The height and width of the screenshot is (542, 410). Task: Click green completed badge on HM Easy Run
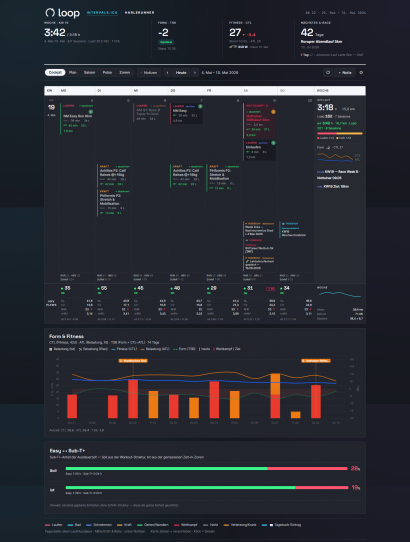coord(91,112)
